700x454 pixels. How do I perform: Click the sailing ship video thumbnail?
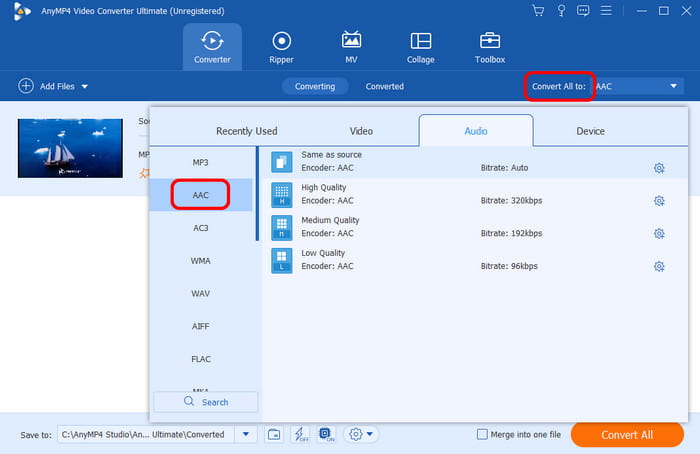click(70, 148)
